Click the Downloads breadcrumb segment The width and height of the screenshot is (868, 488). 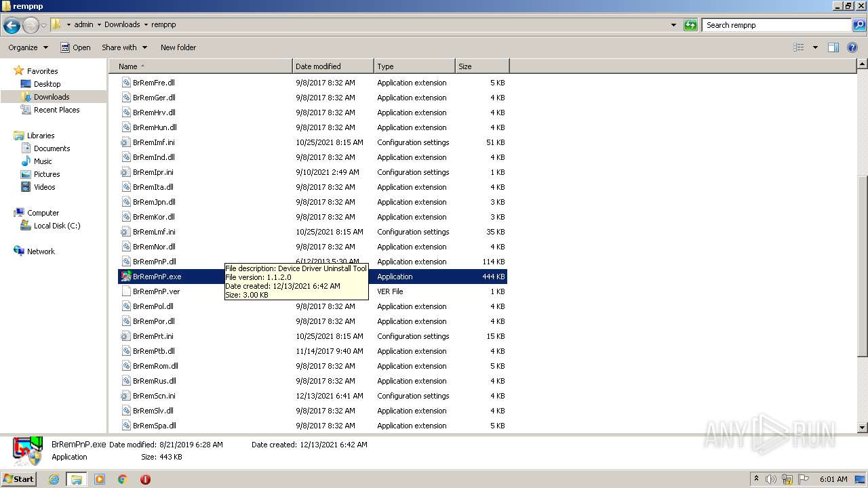(x=122, y=24)
